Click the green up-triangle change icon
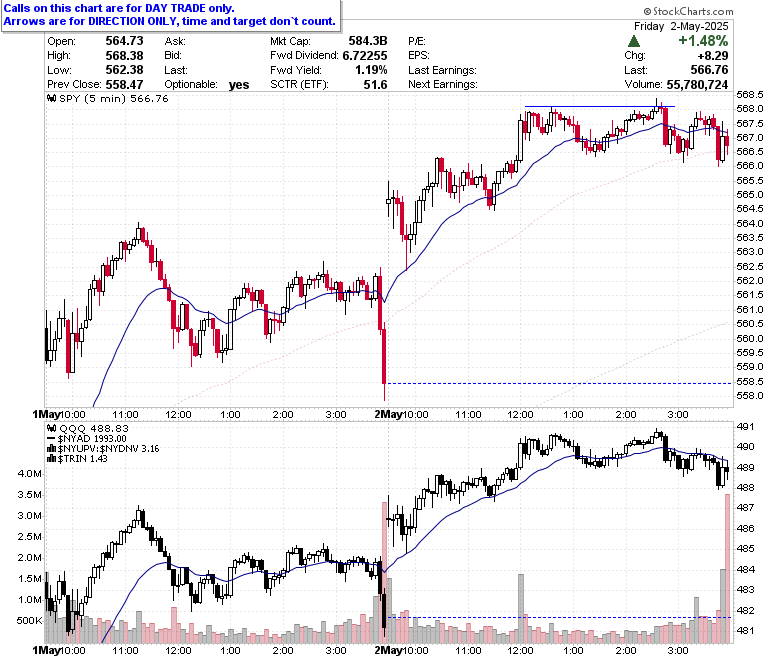Viewport: 780px width, 659px height. [x=634, y=41]
